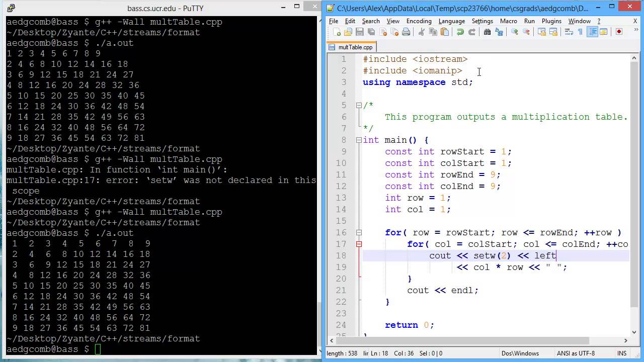644x362 pixels.
Task: Open the Encoding menu
Action: [x=419, y=21]
